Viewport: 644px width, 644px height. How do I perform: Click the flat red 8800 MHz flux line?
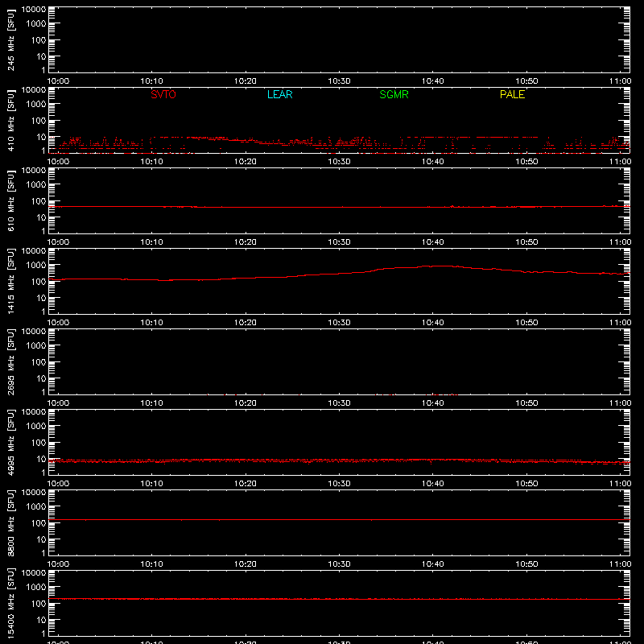tap(339, 519)
